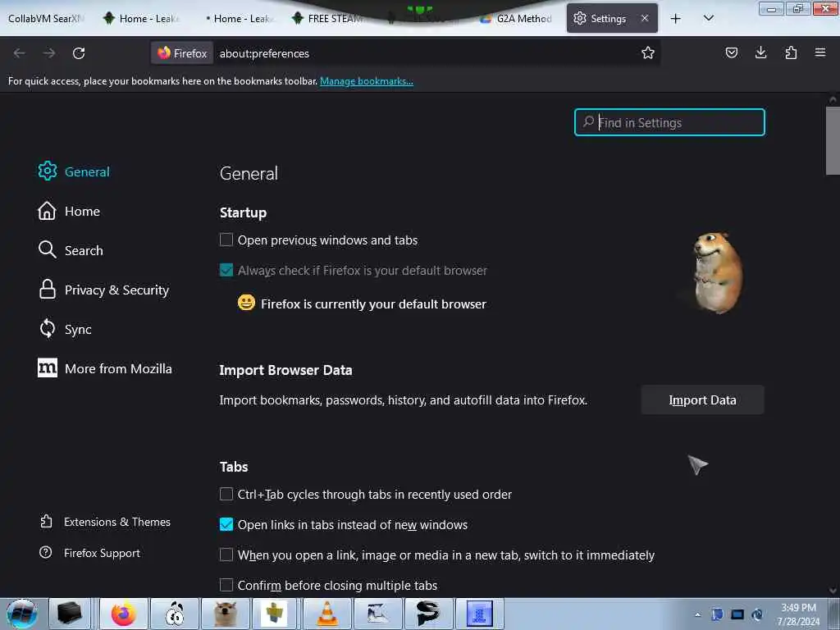840x630 pixels.
Task: Open the black S taskbar icon
Action: coord(428,614)
